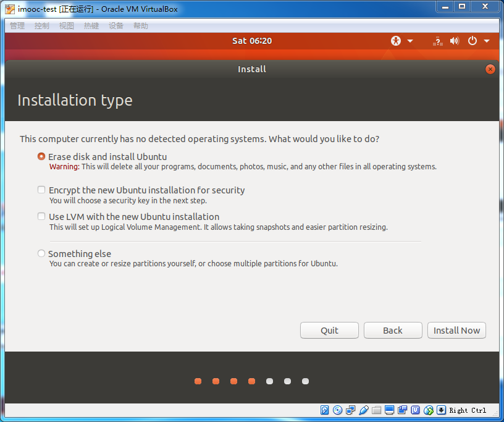Click the VirtualBox window resize grip
The height and width of the screenshot is (422, 504).
[495, 412]
